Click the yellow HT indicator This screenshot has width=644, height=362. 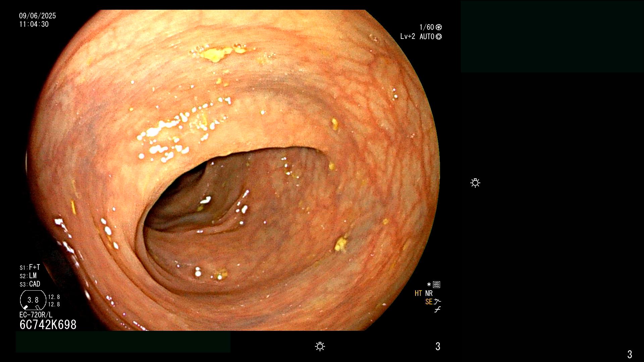[418, 293]
